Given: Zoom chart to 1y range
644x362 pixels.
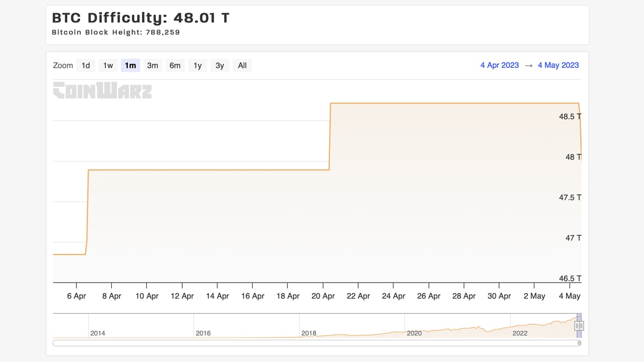Looking at the screenshot, I should click(197, 65).
